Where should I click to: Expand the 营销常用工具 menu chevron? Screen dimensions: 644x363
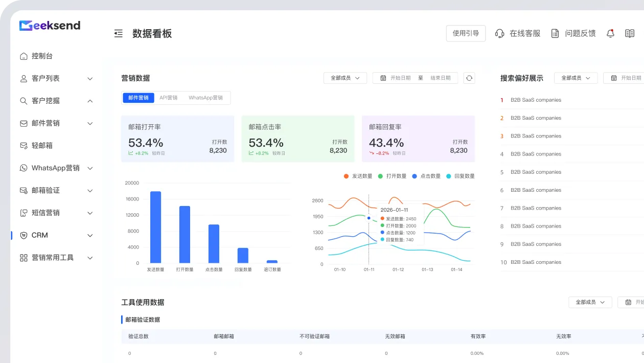[x=90, y=258]
